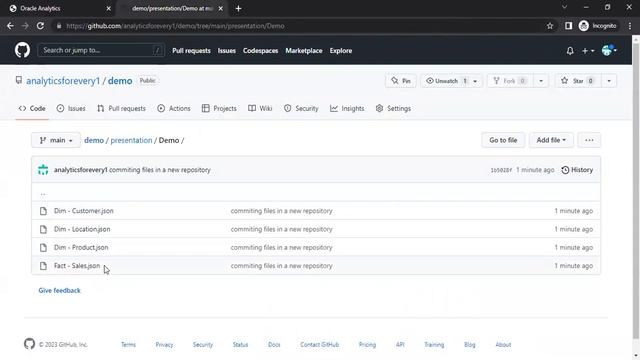Click the Unwatch button
Viewport: 640px width, 360px height.
(444, 81)
